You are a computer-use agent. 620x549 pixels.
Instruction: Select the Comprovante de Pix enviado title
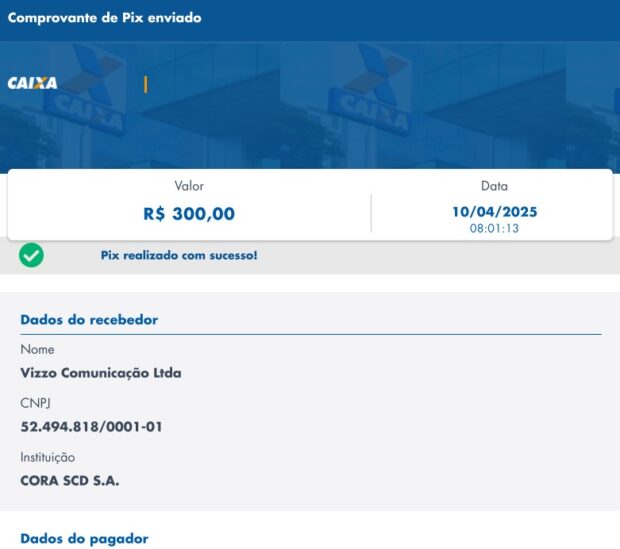tap(104, 18)
